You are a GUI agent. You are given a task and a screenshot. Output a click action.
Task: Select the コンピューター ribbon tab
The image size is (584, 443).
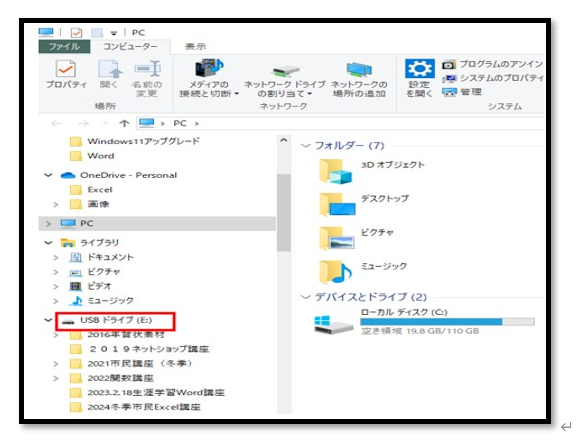point(130,46)
